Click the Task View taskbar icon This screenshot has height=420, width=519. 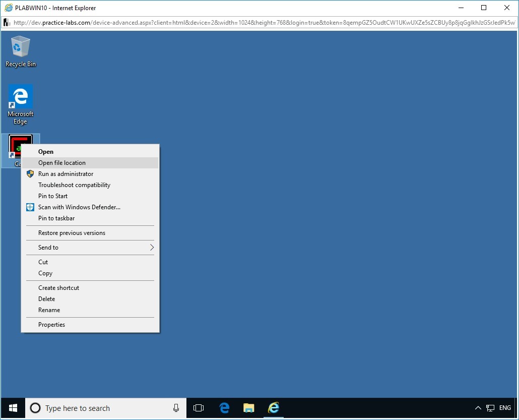coord(199,408)
